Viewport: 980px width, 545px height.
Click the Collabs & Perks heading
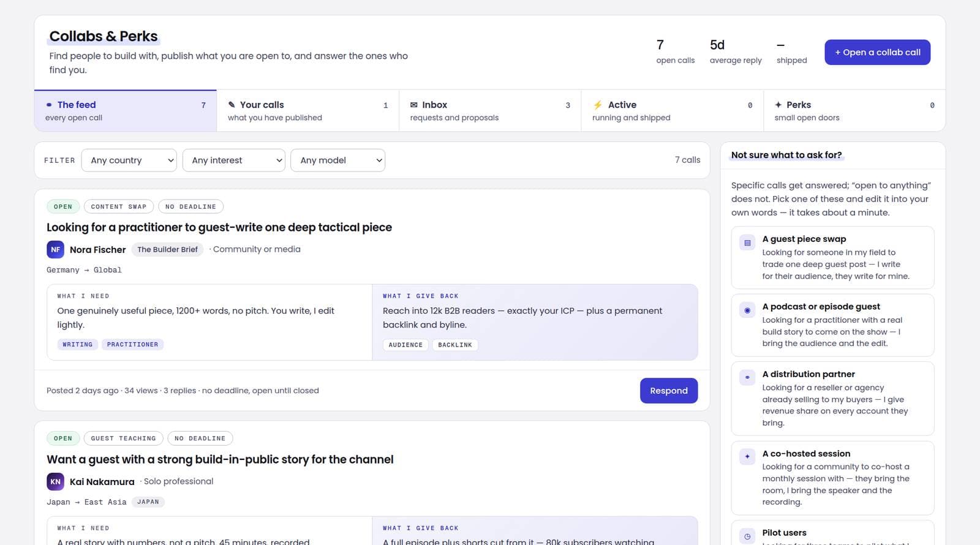(x=104, y=36)
